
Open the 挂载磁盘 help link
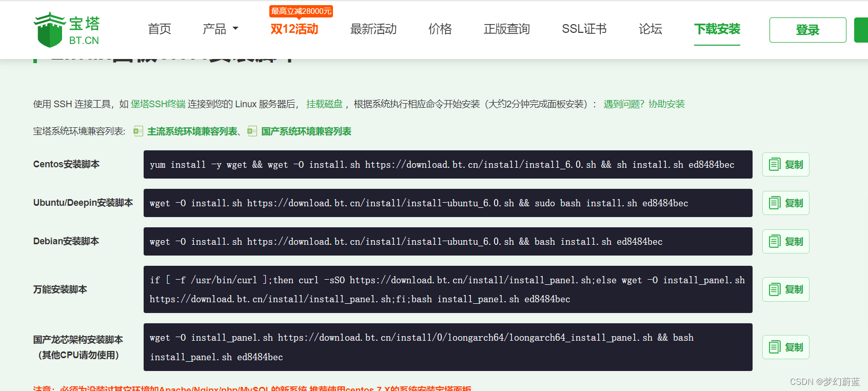coord(324,104)
